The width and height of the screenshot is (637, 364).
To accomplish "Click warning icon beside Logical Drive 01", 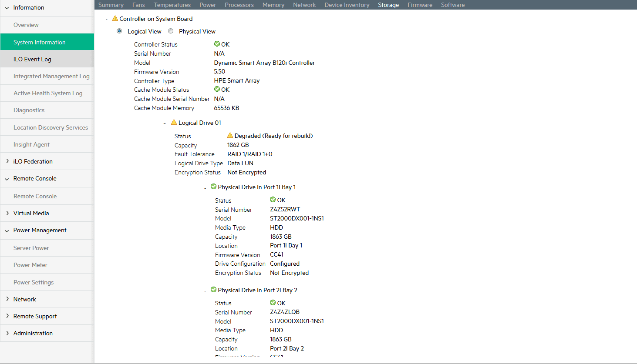I will coord(174,122).
